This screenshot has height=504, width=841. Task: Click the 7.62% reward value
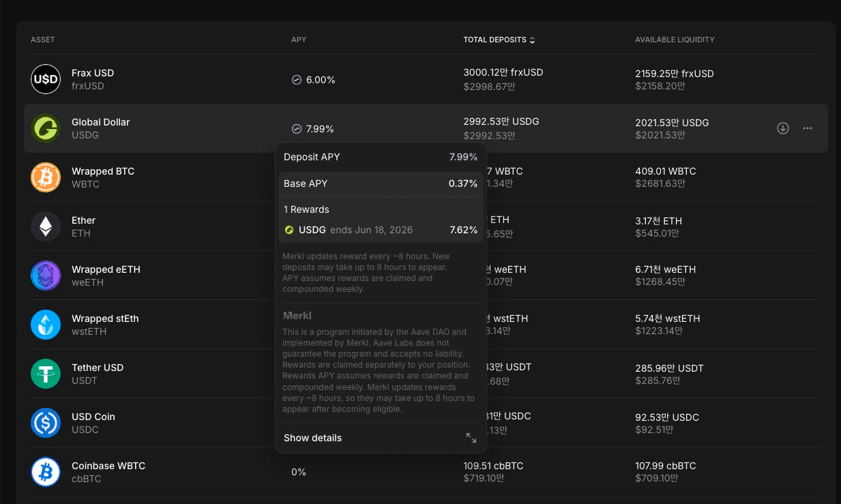pos(463,230)
